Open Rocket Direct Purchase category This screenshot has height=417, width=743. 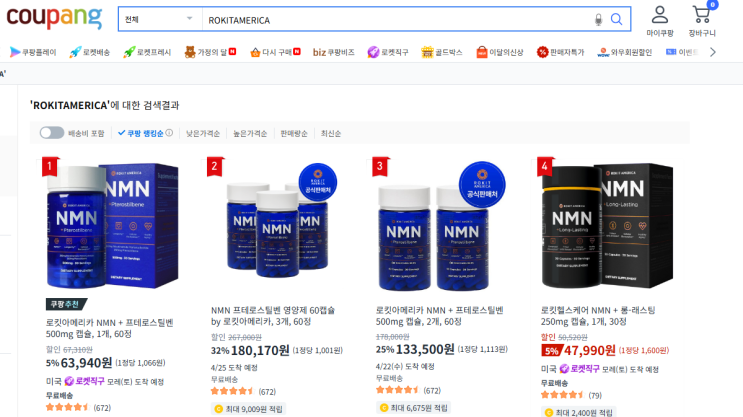click(x=388, y=52)
